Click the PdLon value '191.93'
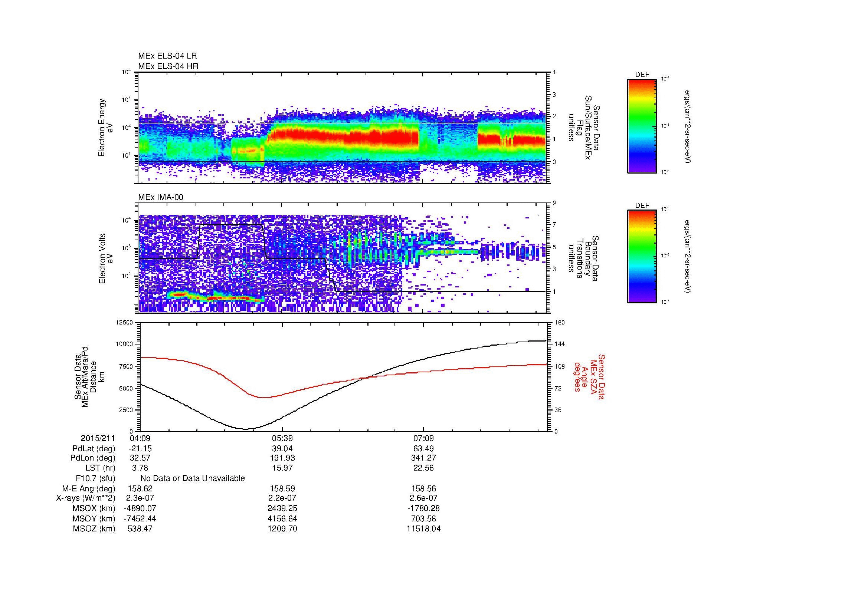The image size is (868, 613). (282, 458)
